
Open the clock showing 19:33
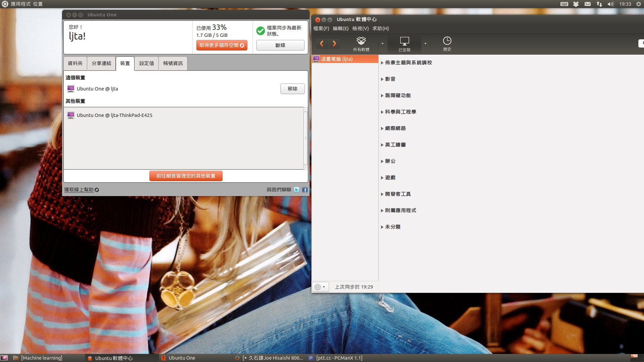point(625,4)
